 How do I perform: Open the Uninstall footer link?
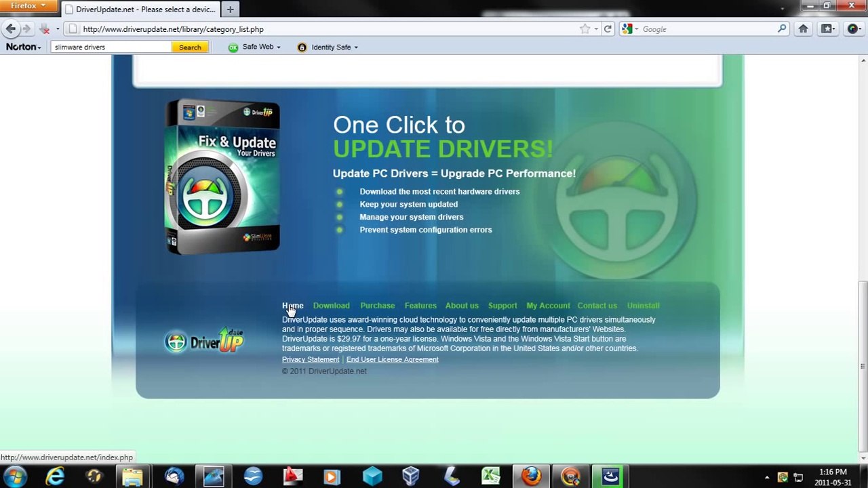click(x=643, y=306)
